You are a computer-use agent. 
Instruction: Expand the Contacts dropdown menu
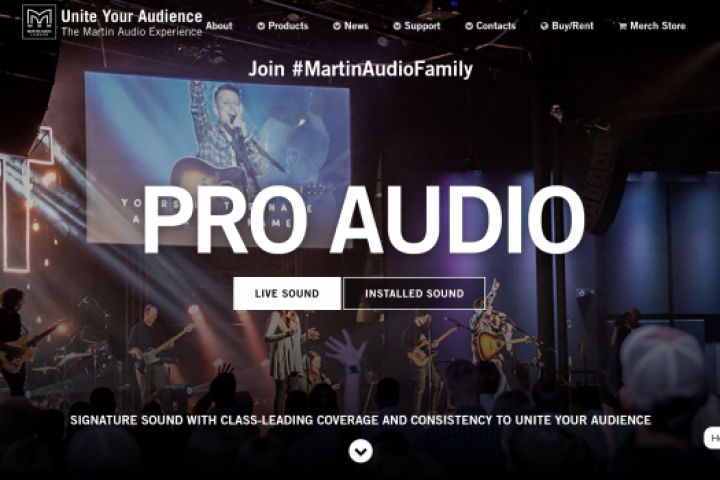coord(490,26)
